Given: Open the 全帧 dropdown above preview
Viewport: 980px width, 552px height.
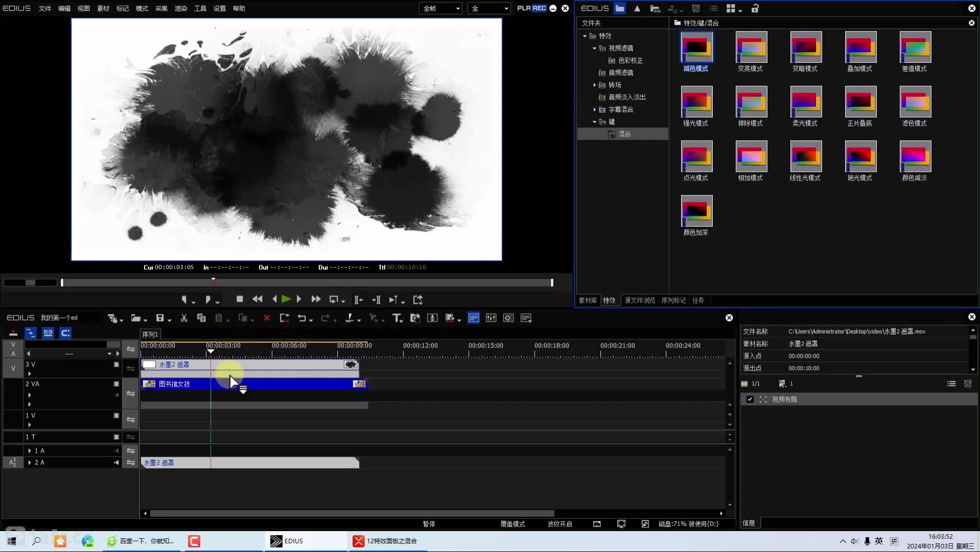Looking at the screenshot, I should coord(441,8).
